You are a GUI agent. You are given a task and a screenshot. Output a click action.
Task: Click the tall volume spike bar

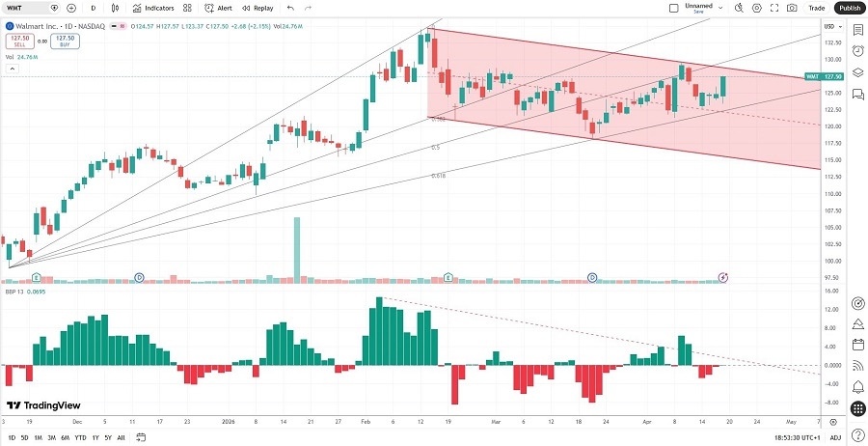pyautogui.click(x=297, y=250)
